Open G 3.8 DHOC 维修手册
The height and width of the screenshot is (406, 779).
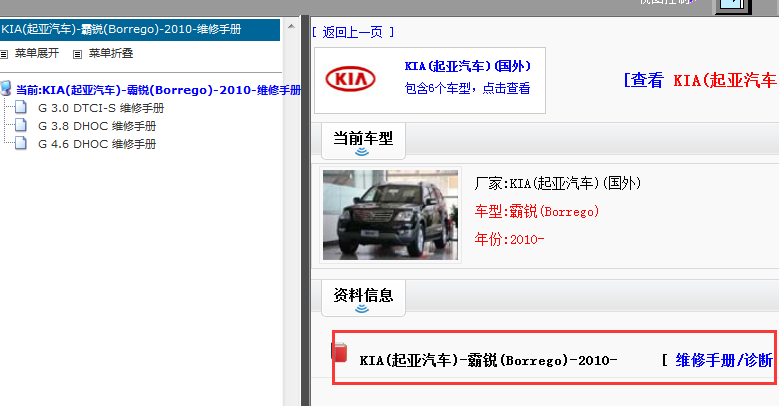[97, 126]
